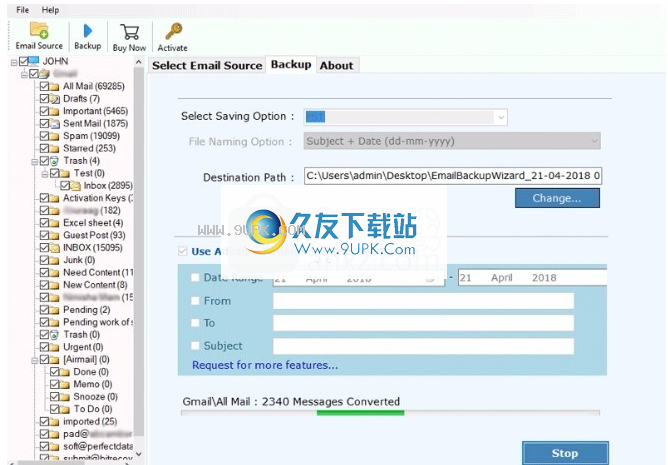The image size is (668, 465).
Task: Open the Activate key icon
Action: click(x=173, y=32)
